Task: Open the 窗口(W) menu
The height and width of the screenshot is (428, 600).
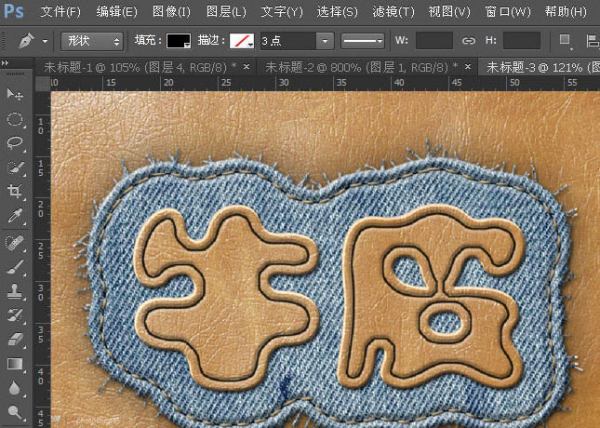Action: 507,12
